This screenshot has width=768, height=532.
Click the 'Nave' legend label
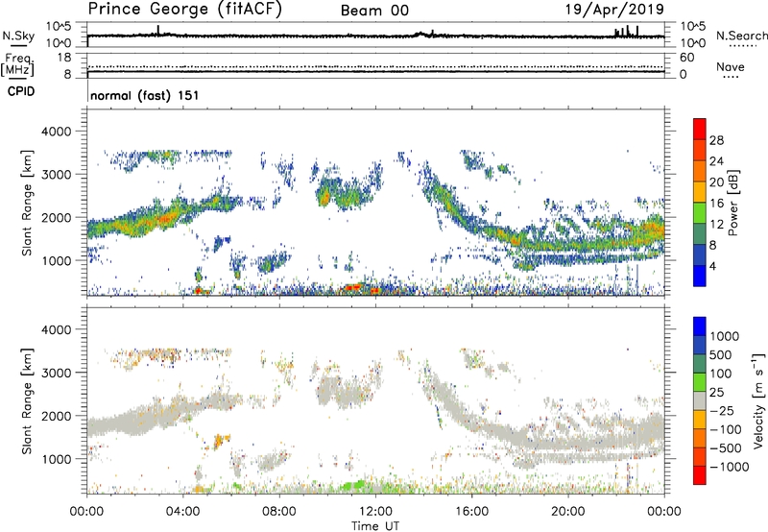pos(731,67)
